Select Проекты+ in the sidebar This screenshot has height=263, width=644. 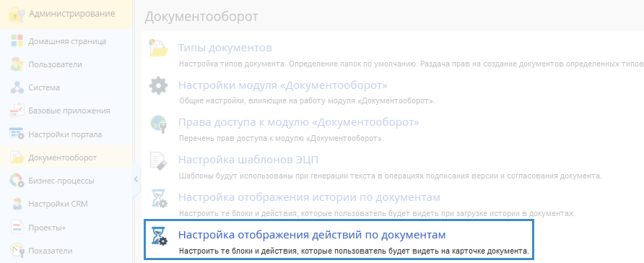66,228
